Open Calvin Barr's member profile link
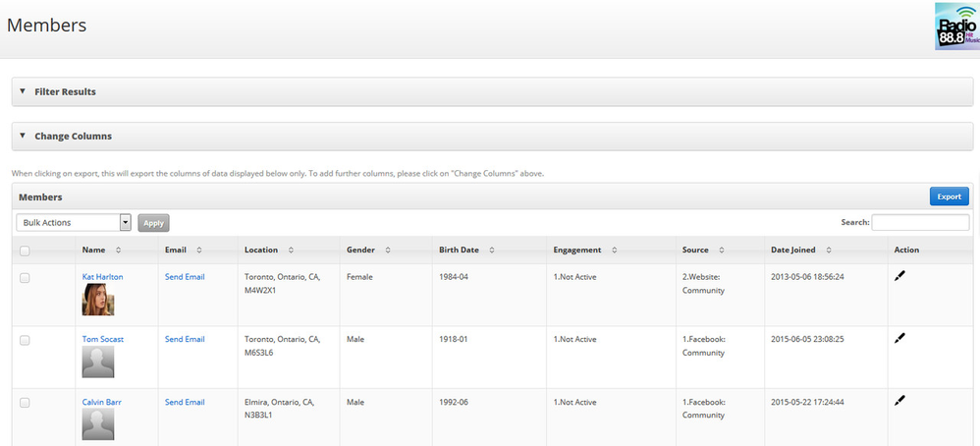980x446 pixels. 101,402
